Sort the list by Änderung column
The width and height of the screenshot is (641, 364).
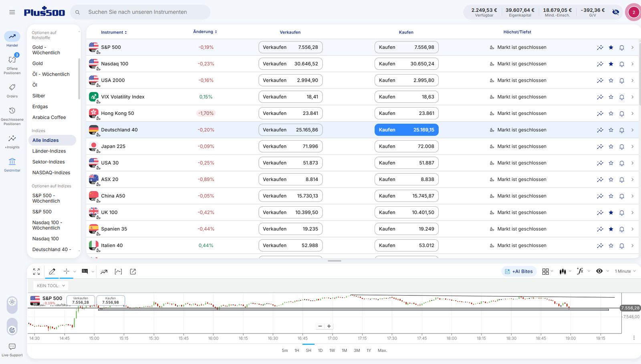pos(205,32)
